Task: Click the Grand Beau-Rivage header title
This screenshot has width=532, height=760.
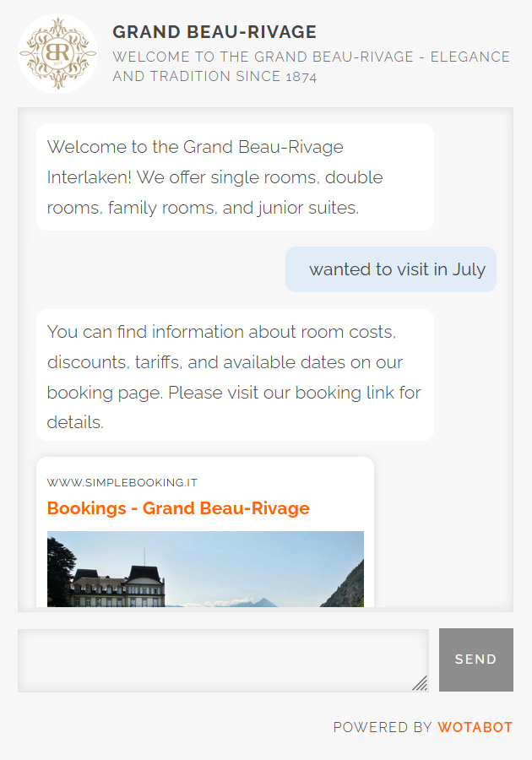Action: click(214, 32)
